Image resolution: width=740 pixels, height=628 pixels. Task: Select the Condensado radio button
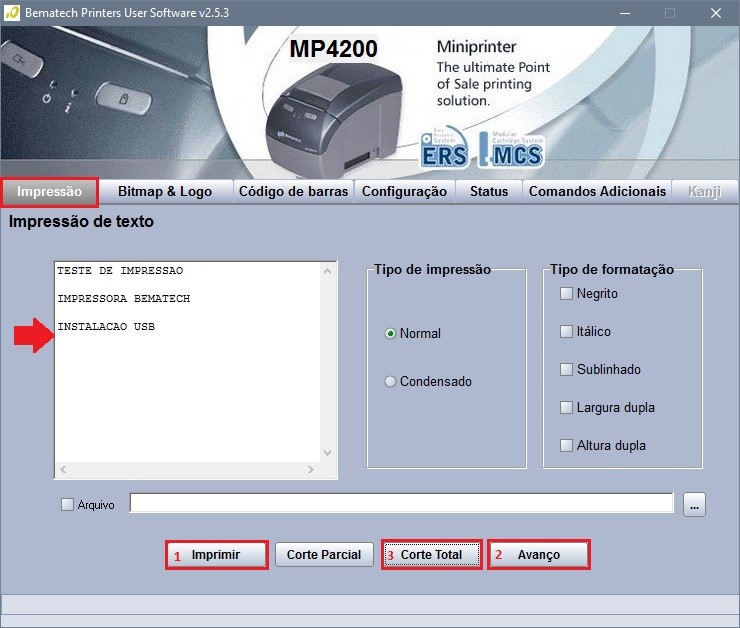coord(390,381)
